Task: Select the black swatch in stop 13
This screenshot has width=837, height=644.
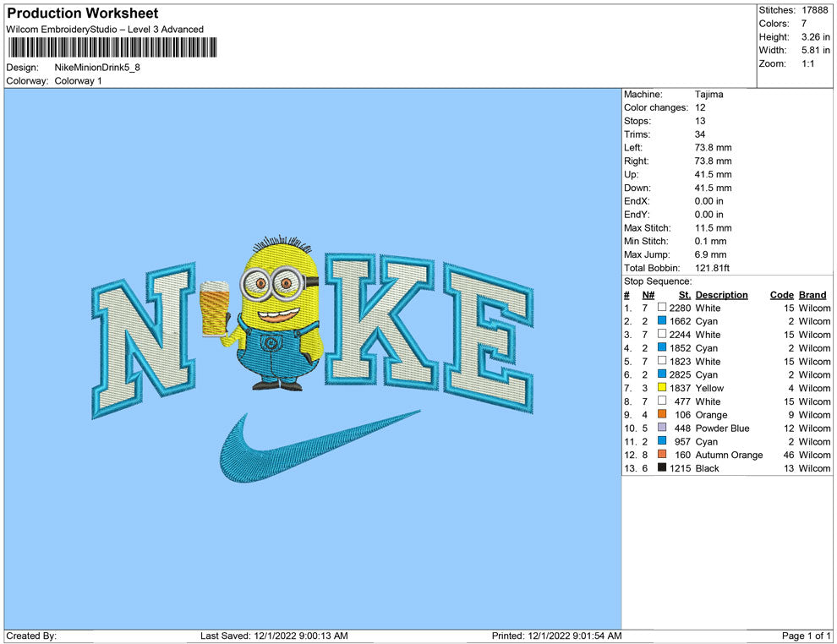Action: pos(662,468)
